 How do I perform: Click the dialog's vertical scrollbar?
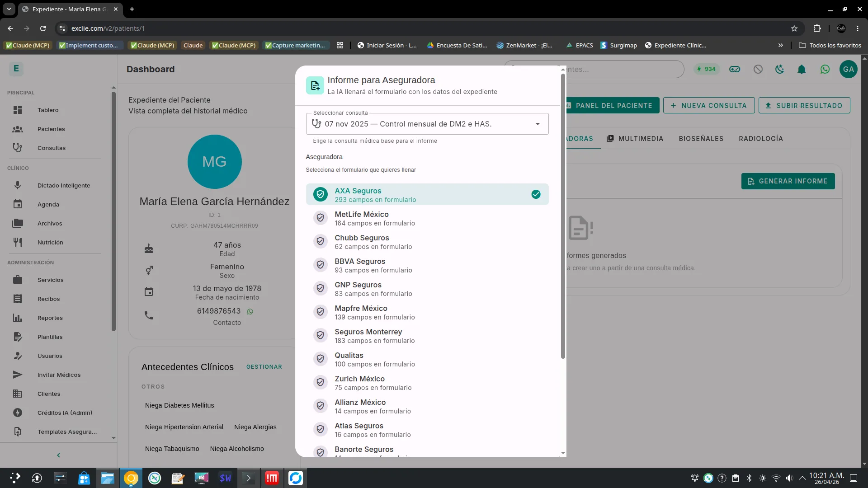coord(563,216)
